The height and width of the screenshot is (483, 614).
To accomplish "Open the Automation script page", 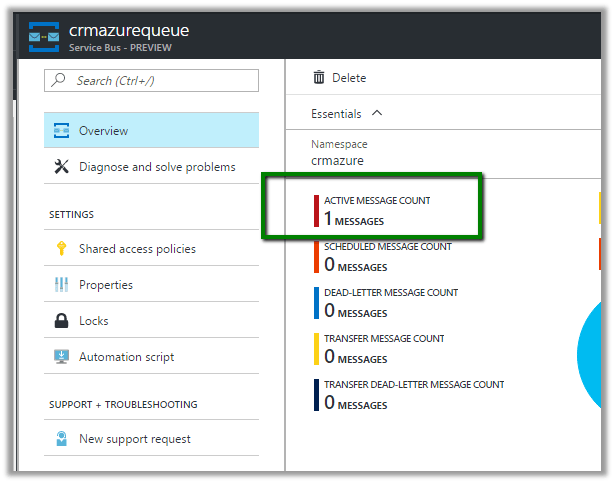I will [x=151, y=356].
